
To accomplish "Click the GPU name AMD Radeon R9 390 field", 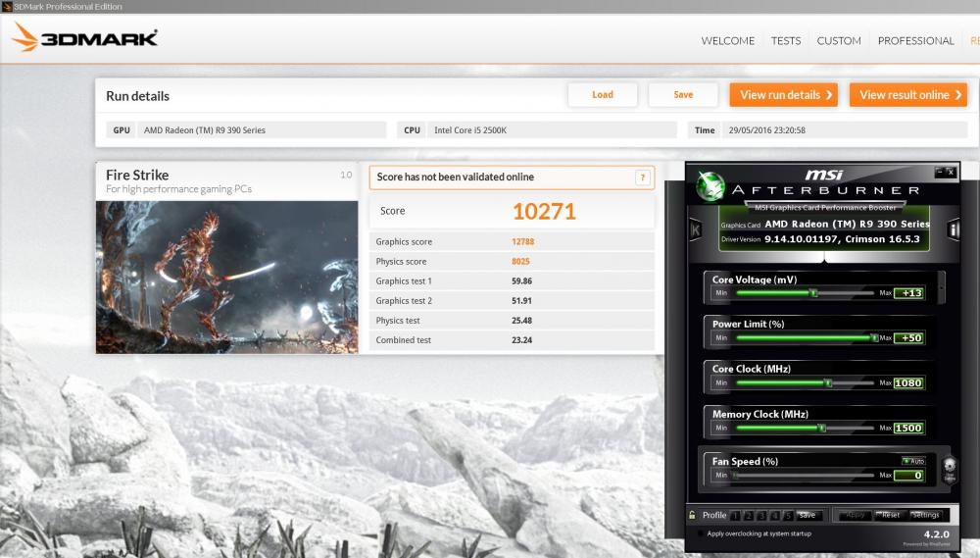I will coord(262,130).
